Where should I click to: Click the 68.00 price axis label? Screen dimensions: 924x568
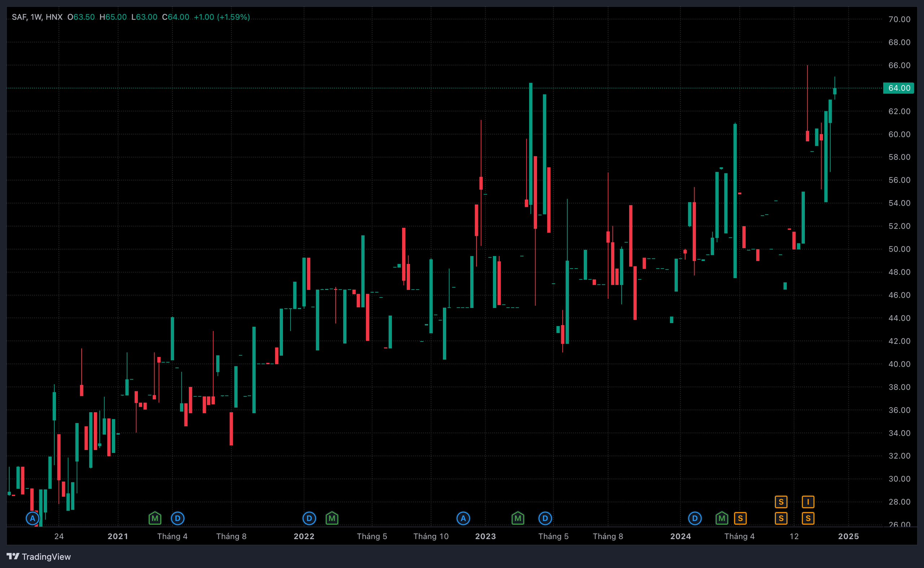[x=899, y=42]
